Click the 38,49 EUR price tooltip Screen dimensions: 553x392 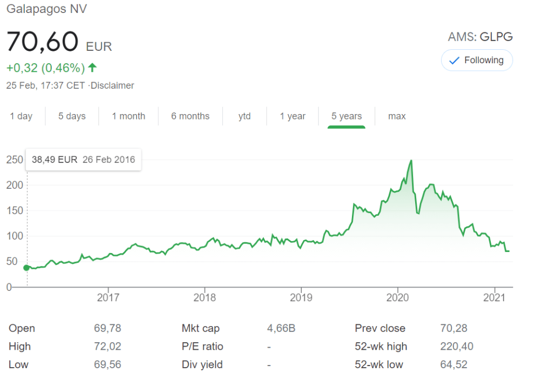point(83,160)
